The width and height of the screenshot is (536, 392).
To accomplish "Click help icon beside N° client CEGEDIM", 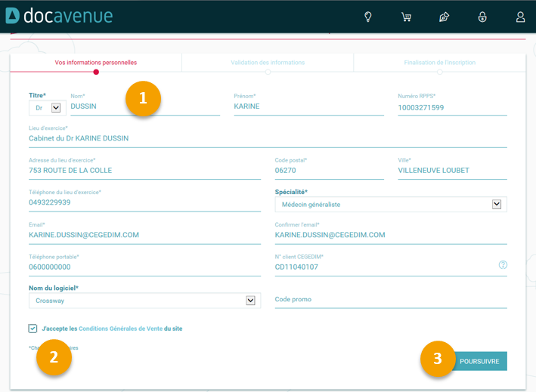I will click(x=503, y=265).
